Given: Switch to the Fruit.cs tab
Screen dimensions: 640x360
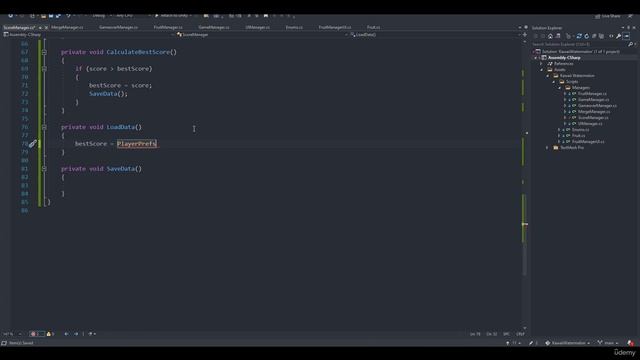Looking at the screenshot, I should tap(373, 27).
